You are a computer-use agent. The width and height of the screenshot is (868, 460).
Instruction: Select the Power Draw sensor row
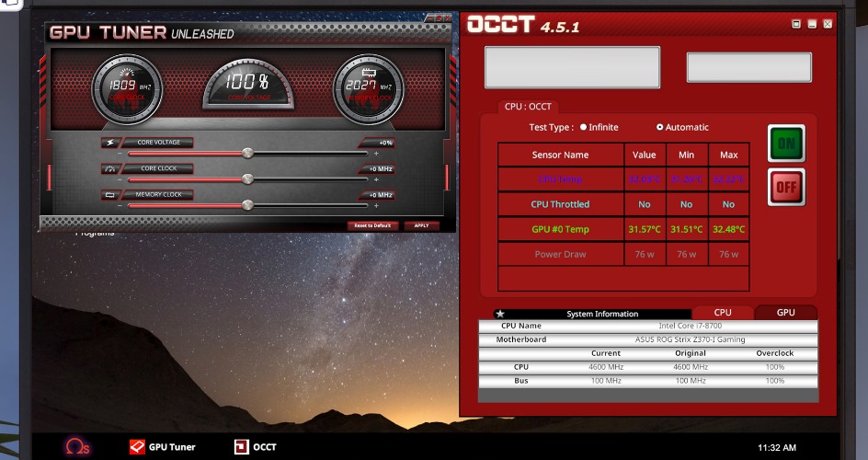[x=623, y=254]
